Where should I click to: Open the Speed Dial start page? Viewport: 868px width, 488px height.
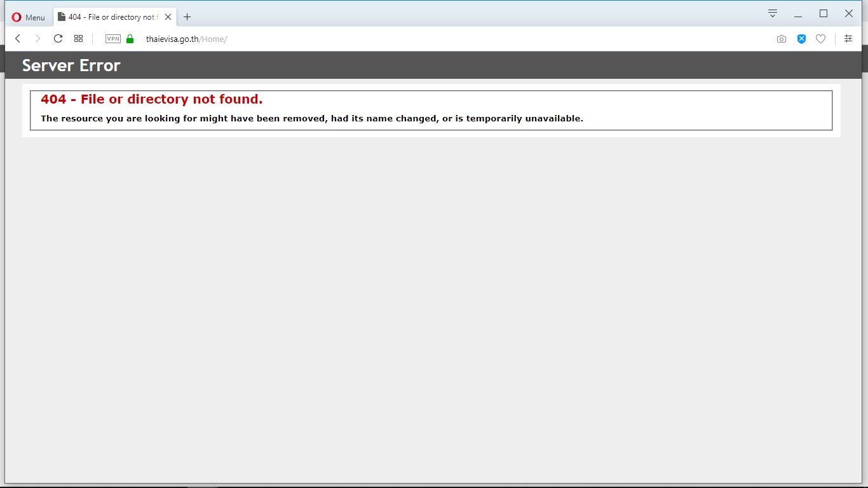[79, 39]
